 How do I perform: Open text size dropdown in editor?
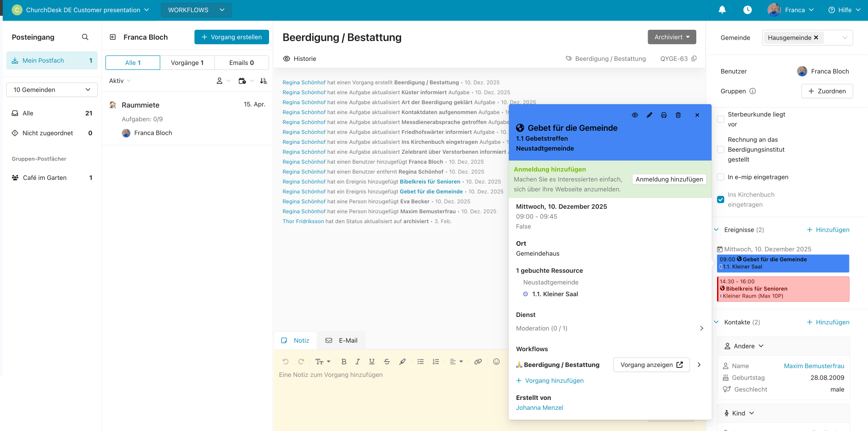tap(323, 362)
